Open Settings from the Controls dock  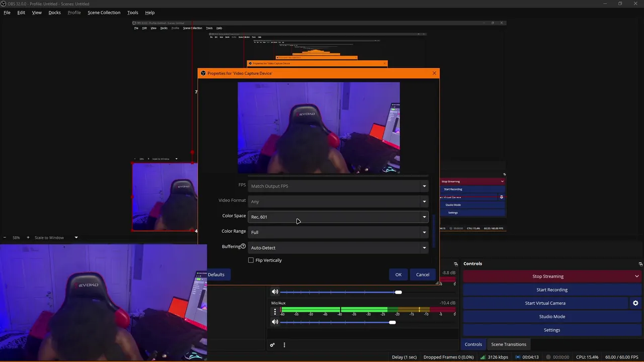coord(552,330)
